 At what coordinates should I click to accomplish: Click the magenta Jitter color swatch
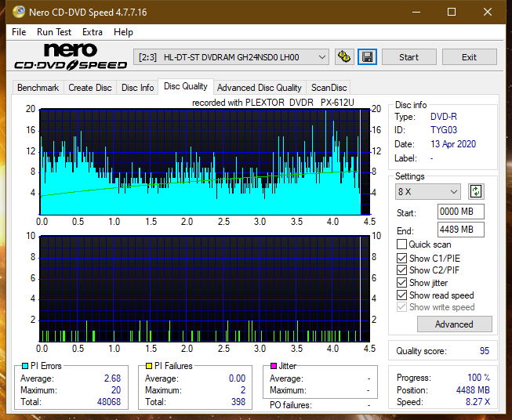tap(274, 366)
